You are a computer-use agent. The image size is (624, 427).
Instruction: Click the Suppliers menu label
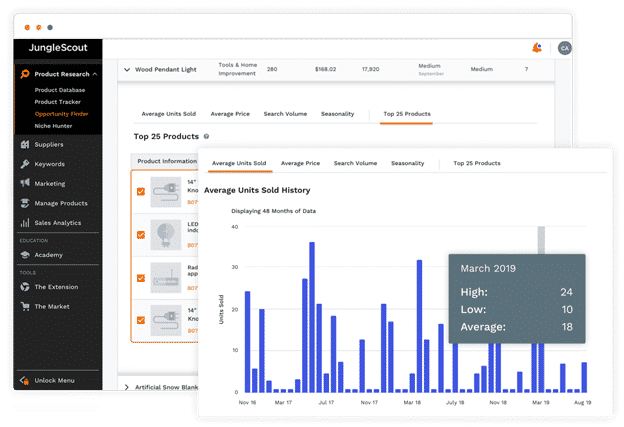(x=49, y=144)
